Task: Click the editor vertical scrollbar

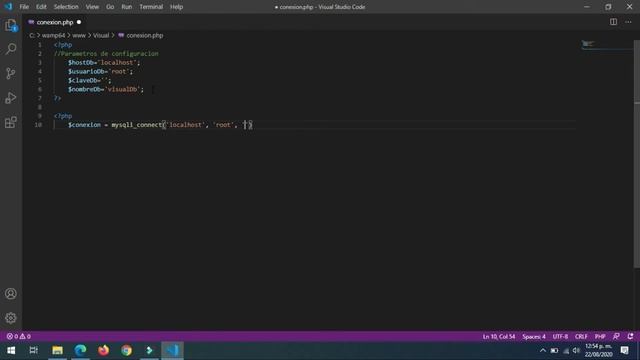Action: (x=637, y=154)
